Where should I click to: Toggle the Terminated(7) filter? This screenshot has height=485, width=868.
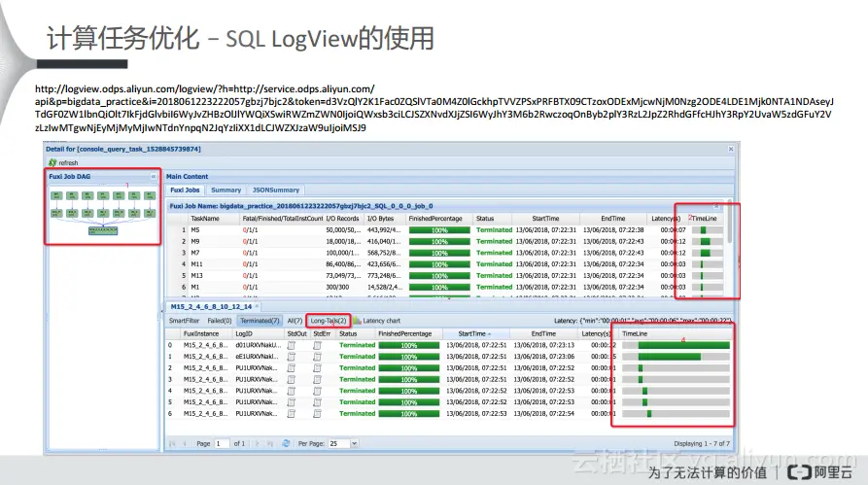point(260,321)
